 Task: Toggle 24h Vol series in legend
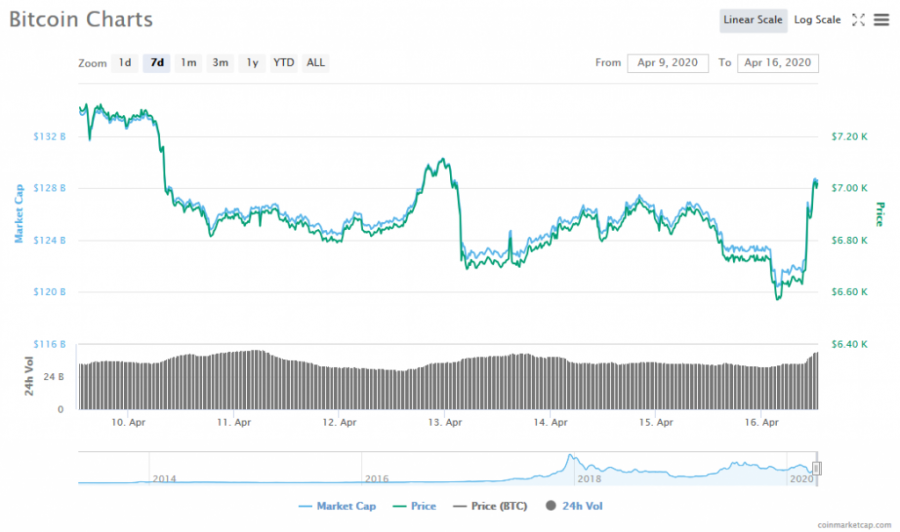pos(574,506)
